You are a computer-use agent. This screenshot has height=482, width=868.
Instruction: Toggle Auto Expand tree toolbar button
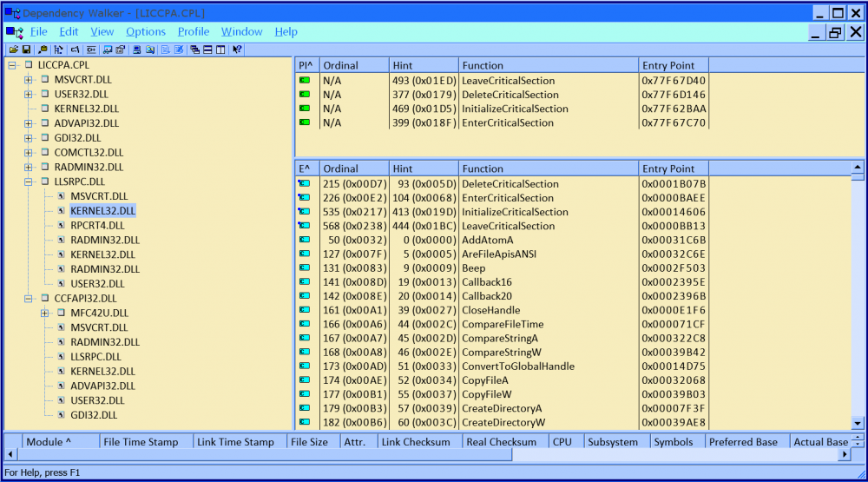point(58,50)
